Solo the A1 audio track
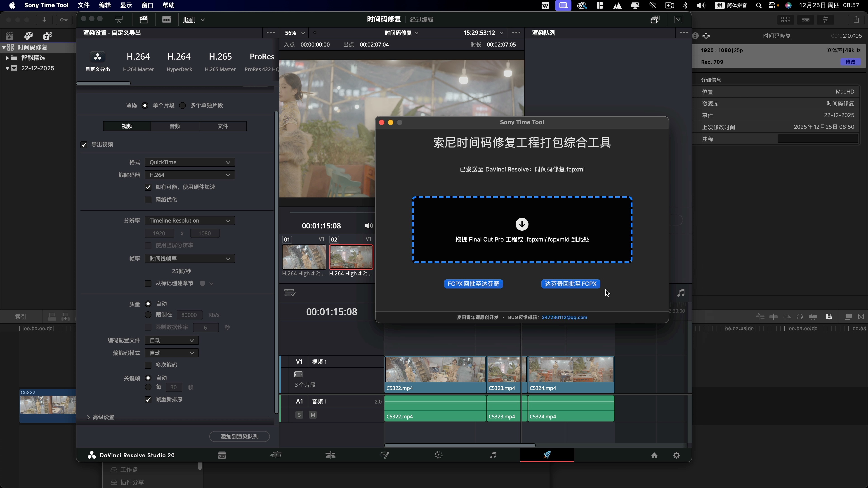Image resolution: width=868 pixels, height=488 pixels. pos(299,415)
